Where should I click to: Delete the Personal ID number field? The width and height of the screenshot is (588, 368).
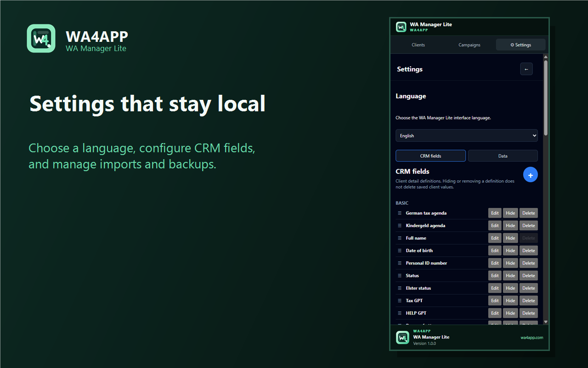529,263
